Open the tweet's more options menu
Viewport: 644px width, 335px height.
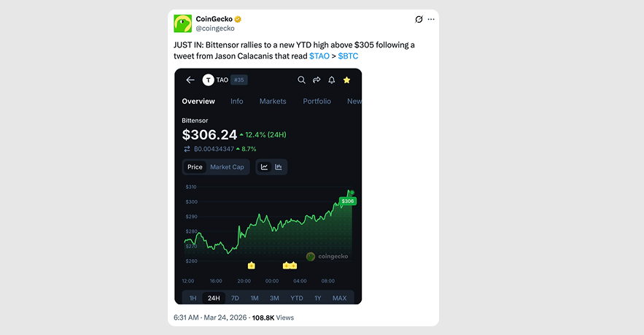tap(431, 19)
